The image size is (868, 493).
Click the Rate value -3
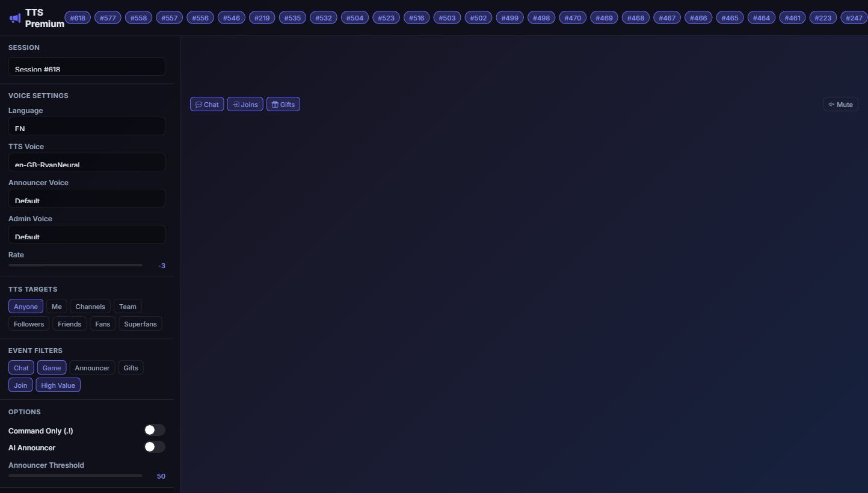click(161, 266)
